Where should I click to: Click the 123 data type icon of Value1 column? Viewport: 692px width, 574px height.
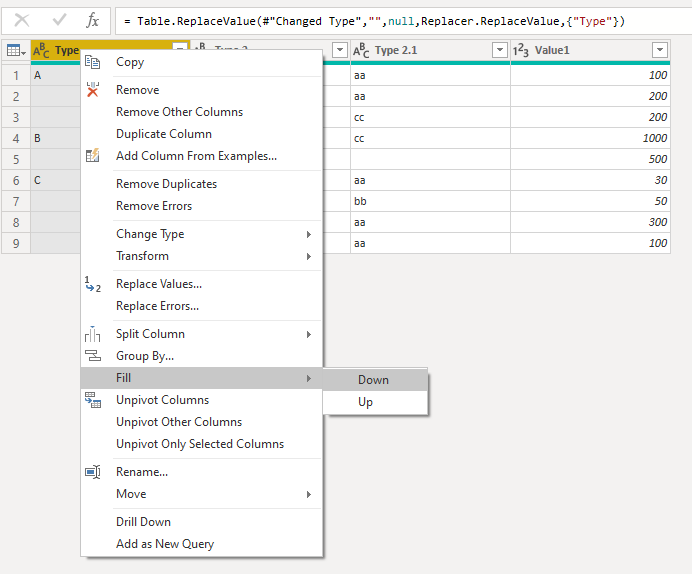coord(521,50)
